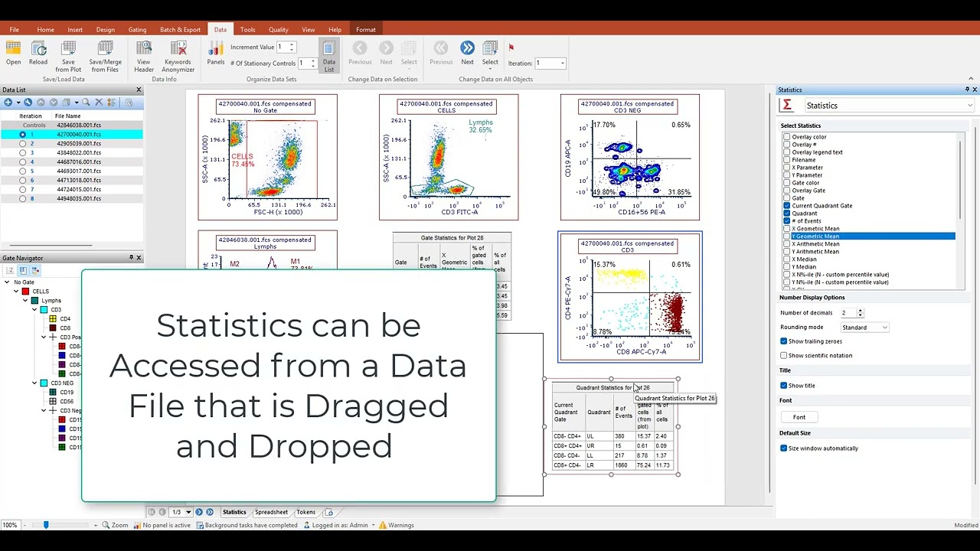The image size is (980, 551).
Task: Switch to the Spreadsheet bottom tab
Action: (x=271, y=512)
